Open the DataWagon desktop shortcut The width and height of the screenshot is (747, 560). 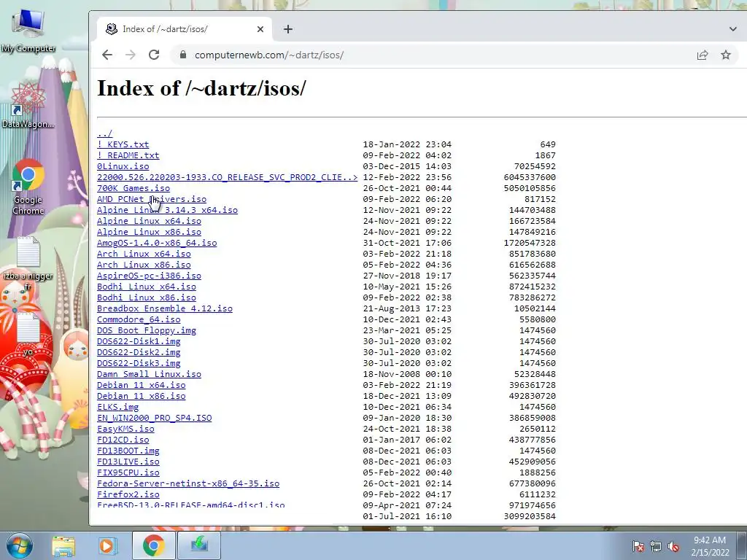tap(28, 105)
